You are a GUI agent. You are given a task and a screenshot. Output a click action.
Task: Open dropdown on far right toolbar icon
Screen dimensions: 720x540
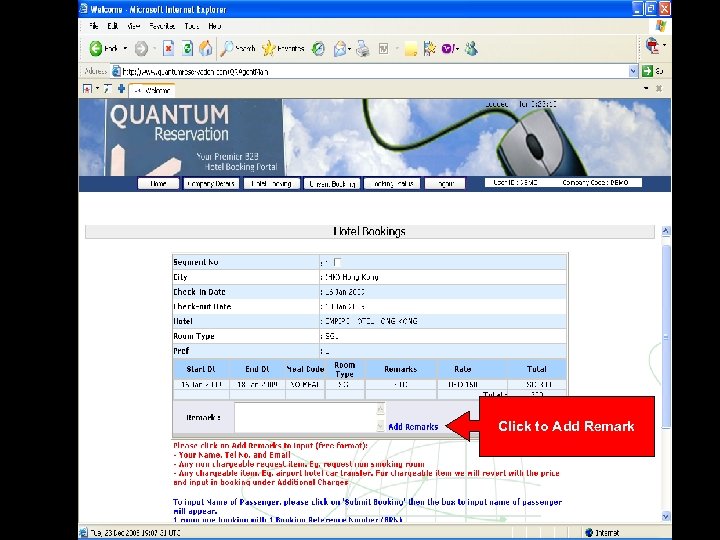click(x=664, y=45)
